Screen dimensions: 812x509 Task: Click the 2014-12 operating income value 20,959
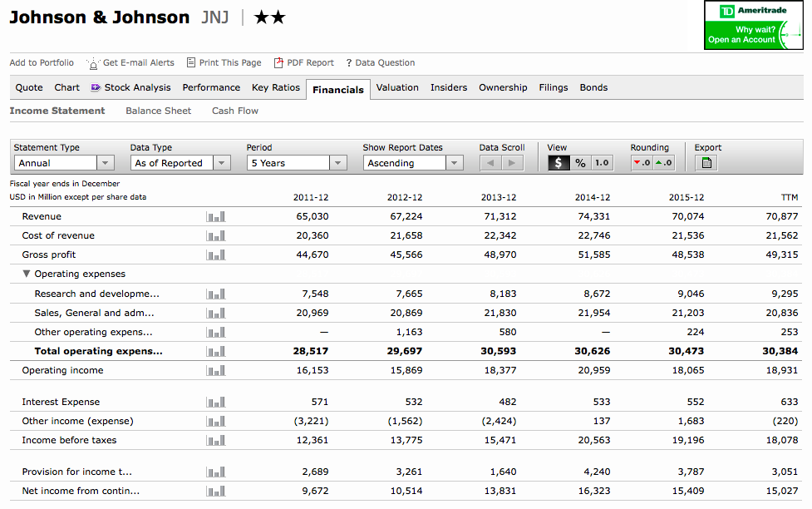(x=594, y=371)
